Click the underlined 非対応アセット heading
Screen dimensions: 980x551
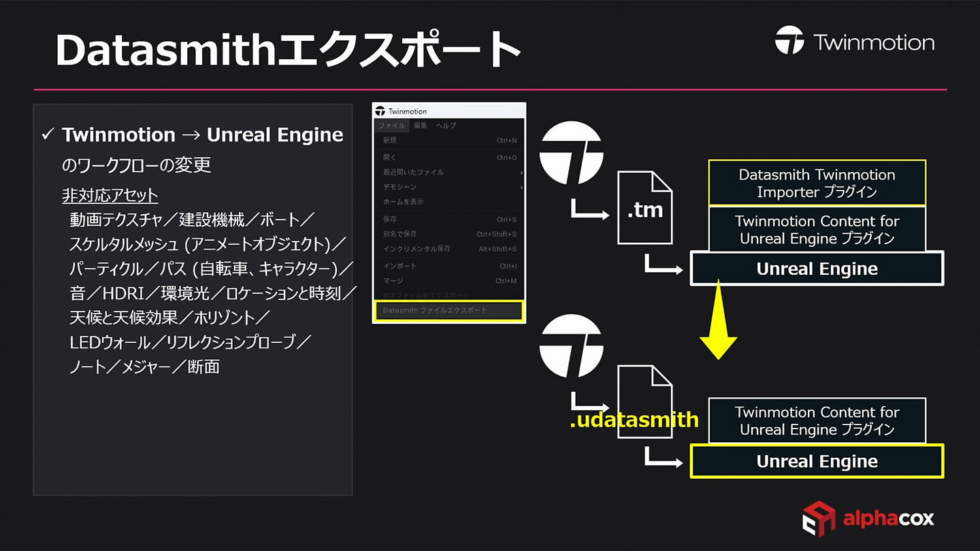pyautogui.click(x=110, y=196)
